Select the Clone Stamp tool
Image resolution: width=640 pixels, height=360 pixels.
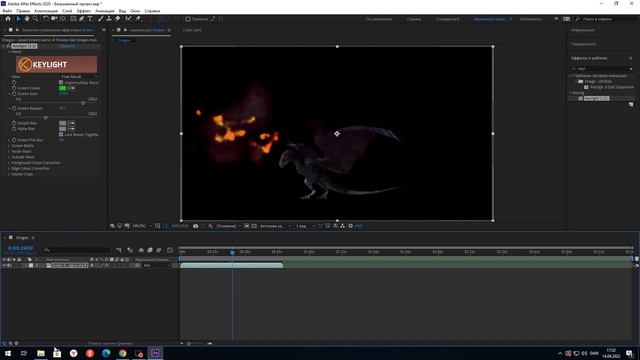[x=109, y=19]
